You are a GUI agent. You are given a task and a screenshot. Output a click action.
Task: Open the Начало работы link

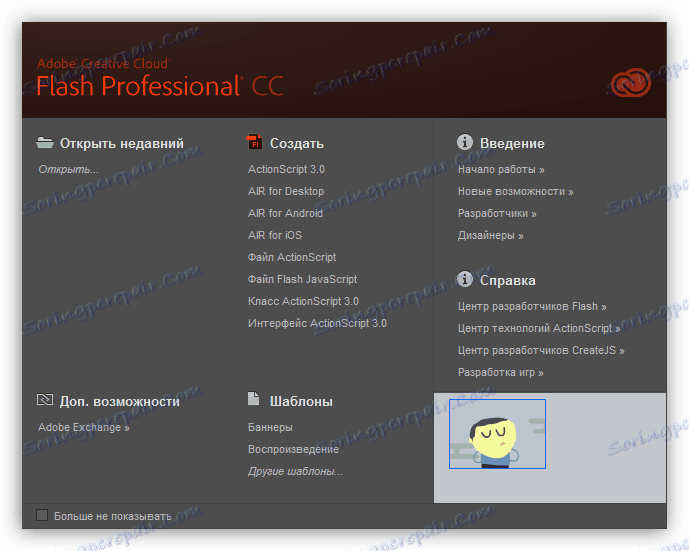pos(501,169)
